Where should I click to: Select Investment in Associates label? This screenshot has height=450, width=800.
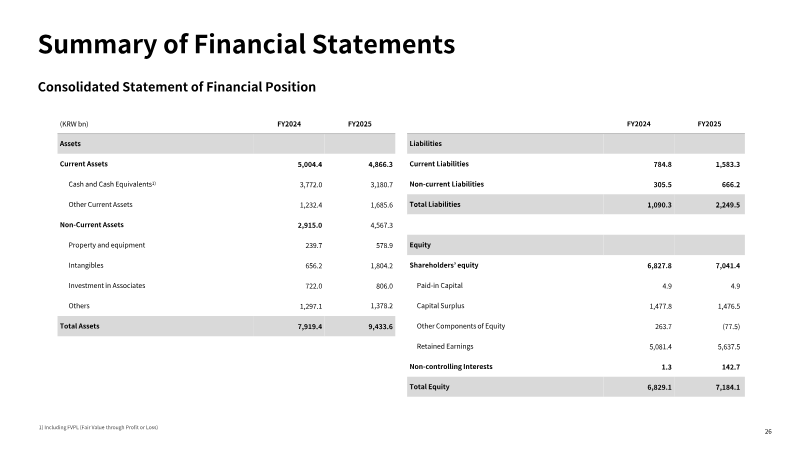(107, 286)
